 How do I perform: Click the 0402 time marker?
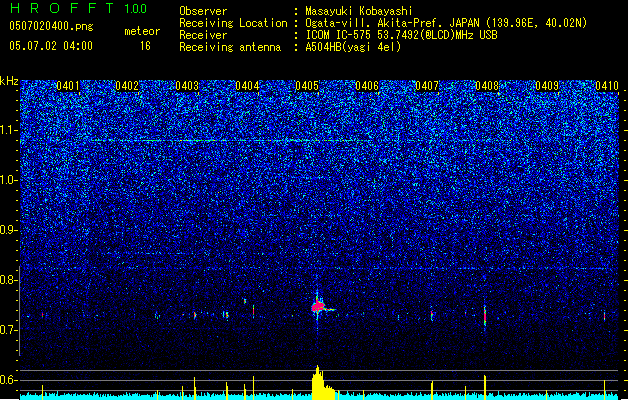pyautogui.click(x=127, y=85)
